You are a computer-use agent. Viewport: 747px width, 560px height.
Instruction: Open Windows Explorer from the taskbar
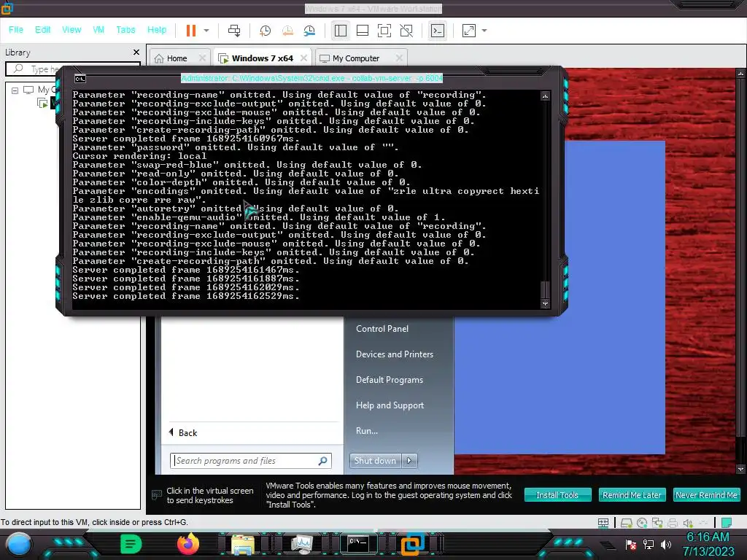243,544
